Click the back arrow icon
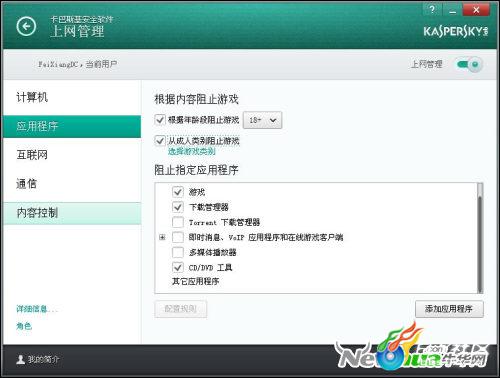The width and height of the screenshot is (500, 378). [26, 26]
